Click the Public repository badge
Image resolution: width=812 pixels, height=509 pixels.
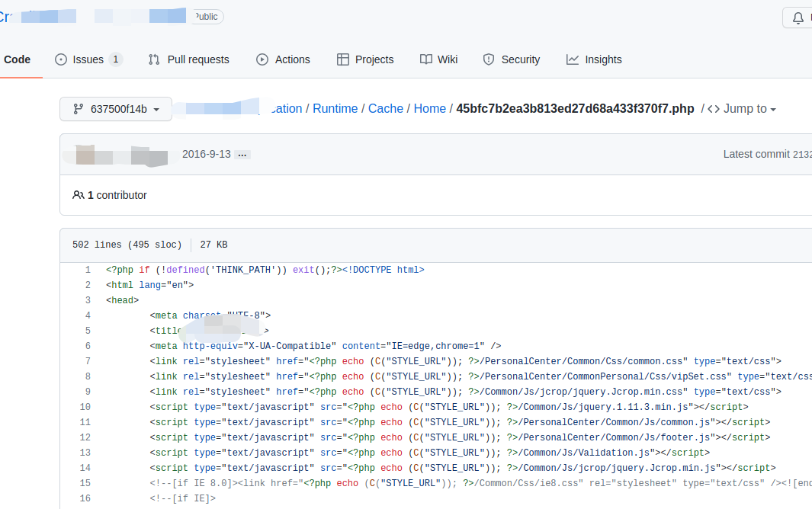click(207, 17)
